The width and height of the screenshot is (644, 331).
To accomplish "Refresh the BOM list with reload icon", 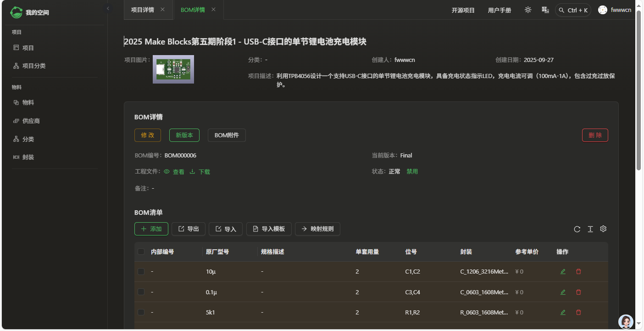I will pos(577,229).
